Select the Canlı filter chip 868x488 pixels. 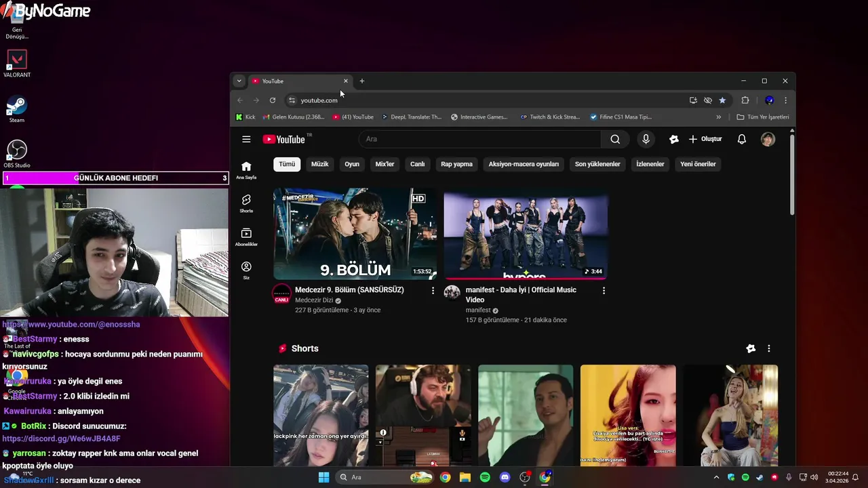pyautogui.click(x=417, y=164)
